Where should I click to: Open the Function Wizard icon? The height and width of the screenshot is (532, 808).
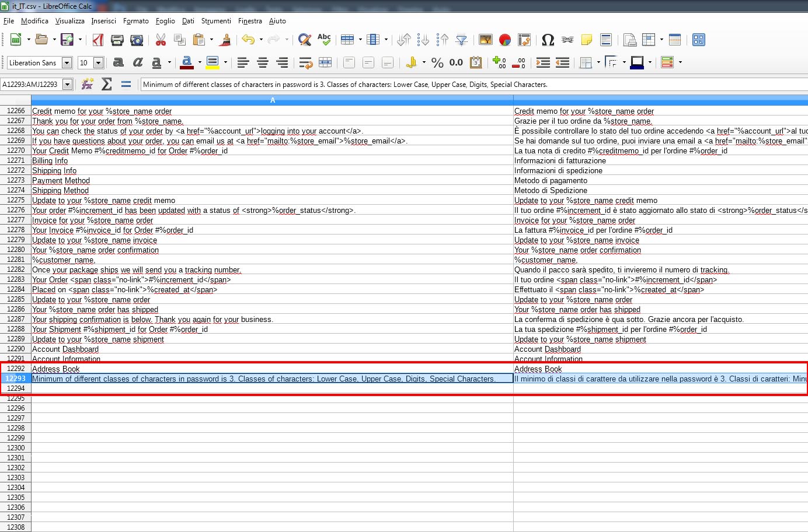coord(88,84)
